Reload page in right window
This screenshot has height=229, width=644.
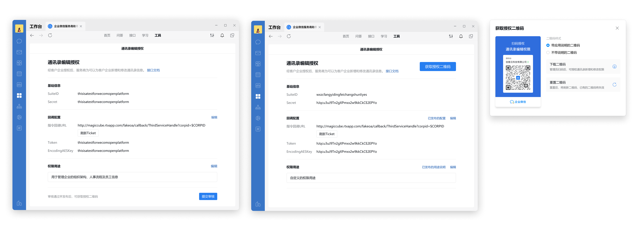289,36
